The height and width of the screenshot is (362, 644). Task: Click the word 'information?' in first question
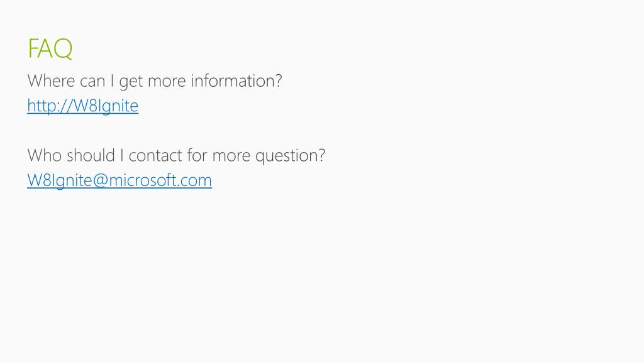[x=236, y=81]
